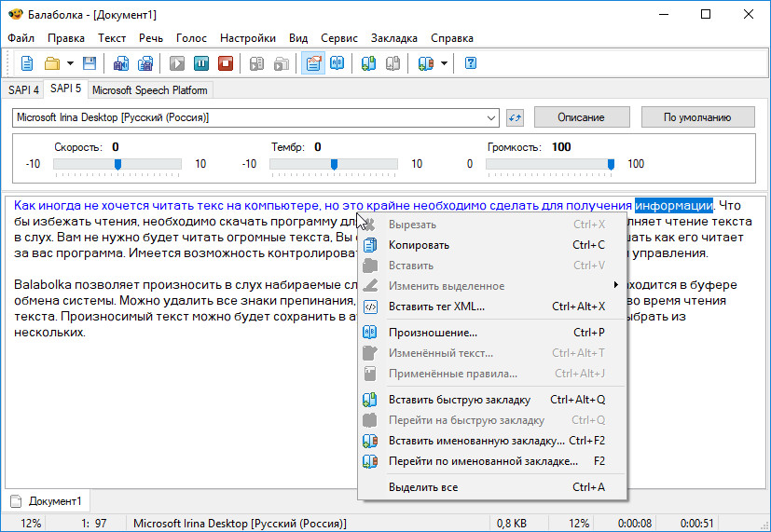Switch to the Microsoft Speech Platform tab

tap(150, 90)
